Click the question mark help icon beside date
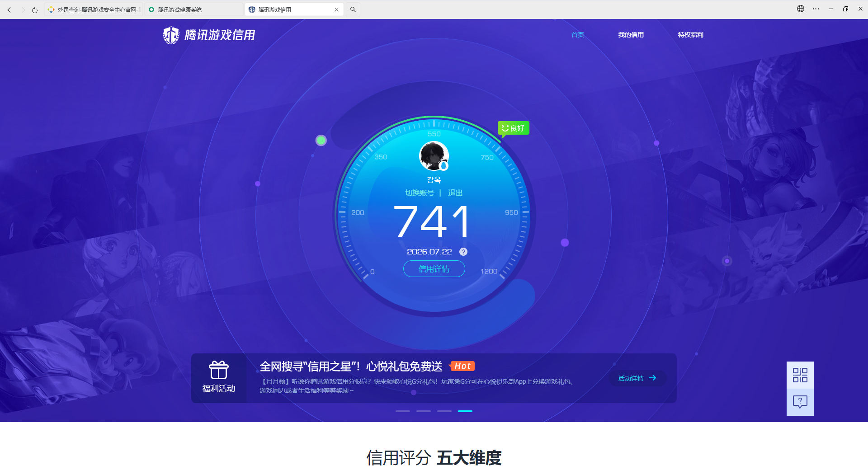This screenshot has height=470, width=868. (463, 252)
